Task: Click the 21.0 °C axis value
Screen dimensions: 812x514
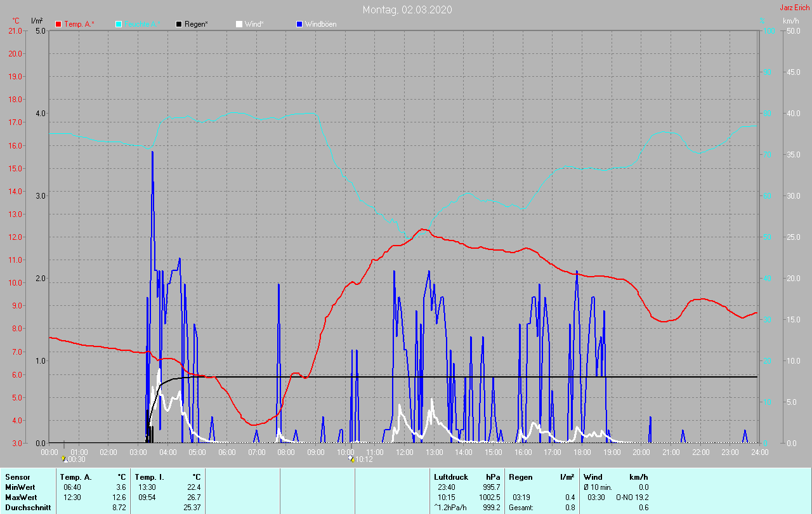Action: point(15,31)
